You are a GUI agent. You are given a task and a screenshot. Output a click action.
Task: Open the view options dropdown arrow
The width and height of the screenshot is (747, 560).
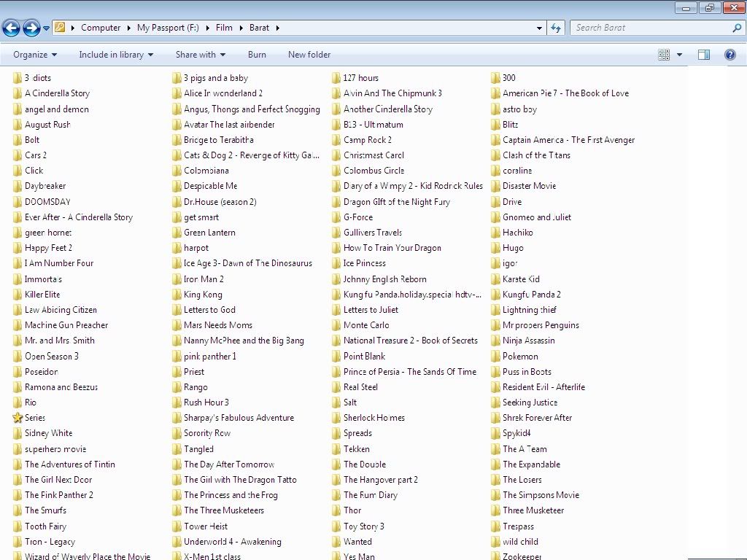[679, 55]
